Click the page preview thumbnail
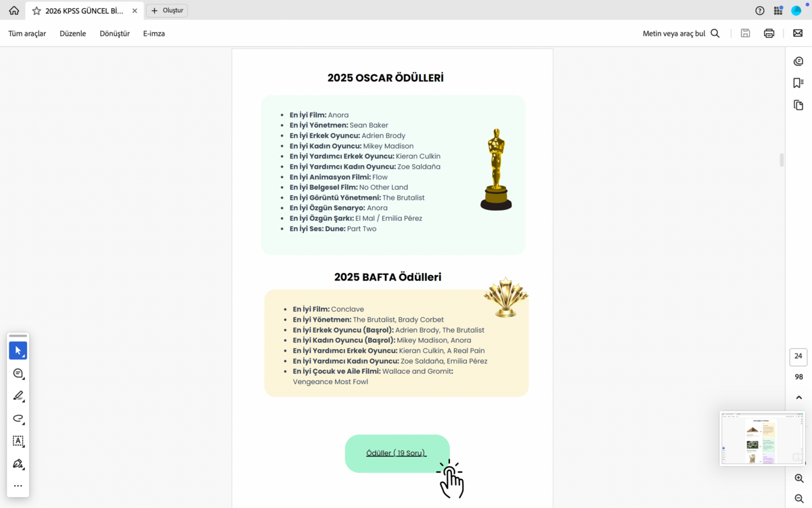Screen dimensions: 812x508 pyautogui.click(x=762, y=438)
